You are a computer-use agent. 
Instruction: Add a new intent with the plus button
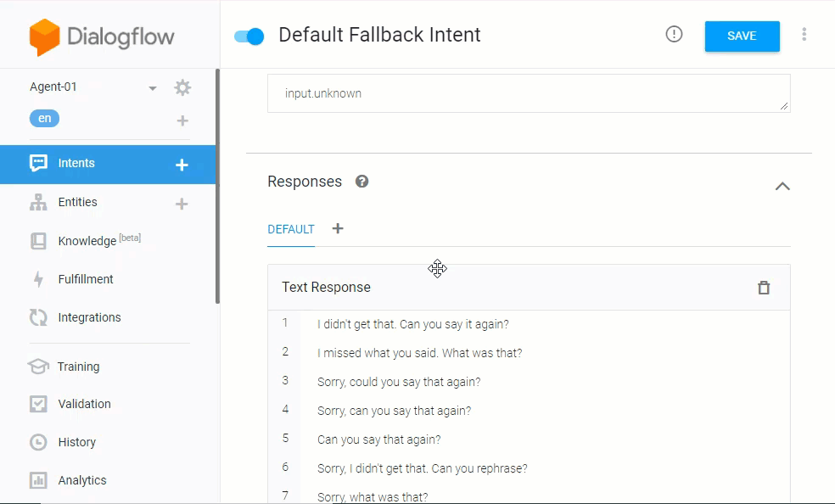click(x=181, y=165)
